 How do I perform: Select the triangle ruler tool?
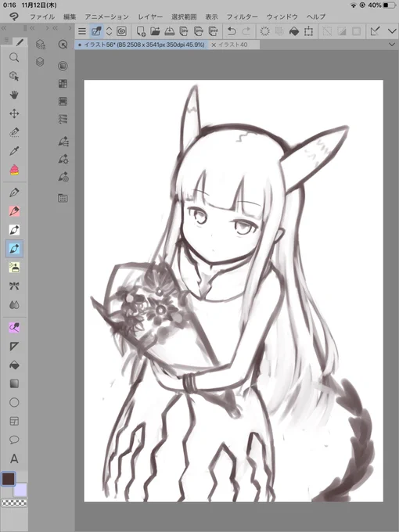14,346
